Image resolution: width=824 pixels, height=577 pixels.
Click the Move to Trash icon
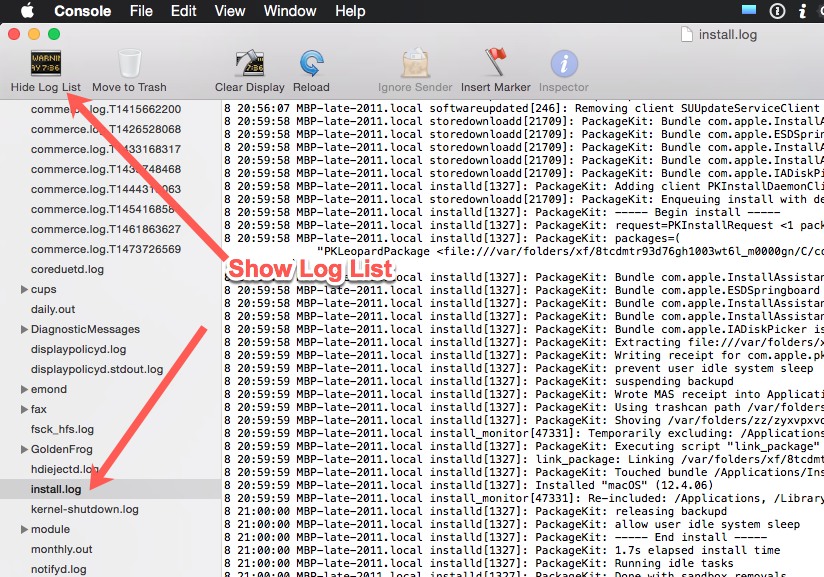[129, 64]
